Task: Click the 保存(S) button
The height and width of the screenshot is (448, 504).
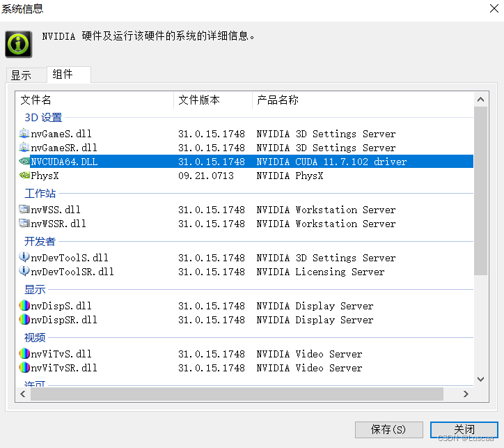Action: pyautogui.click(x=388, y=429)
